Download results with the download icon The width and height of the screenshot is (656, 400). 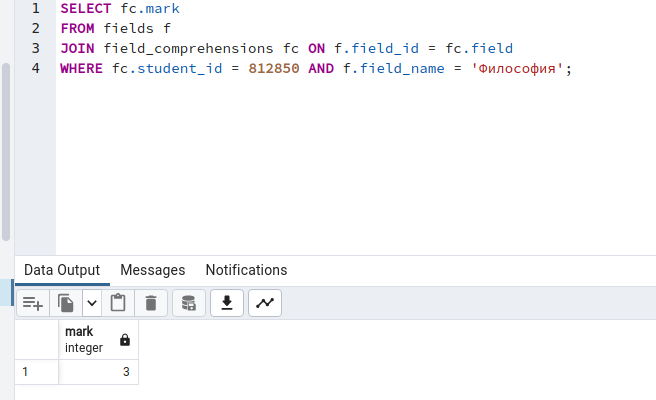coord(227,303)
